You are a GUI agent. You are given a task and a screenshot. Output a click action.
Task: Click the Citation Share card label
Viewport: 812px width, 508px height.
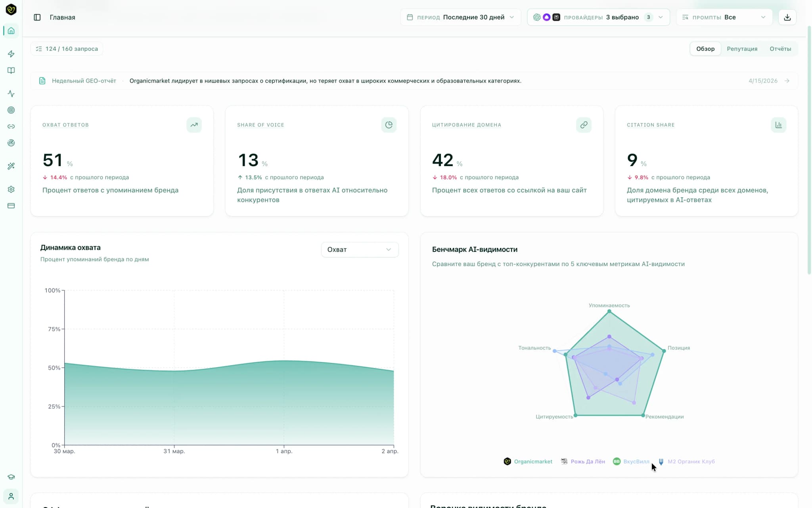(651, 125)
